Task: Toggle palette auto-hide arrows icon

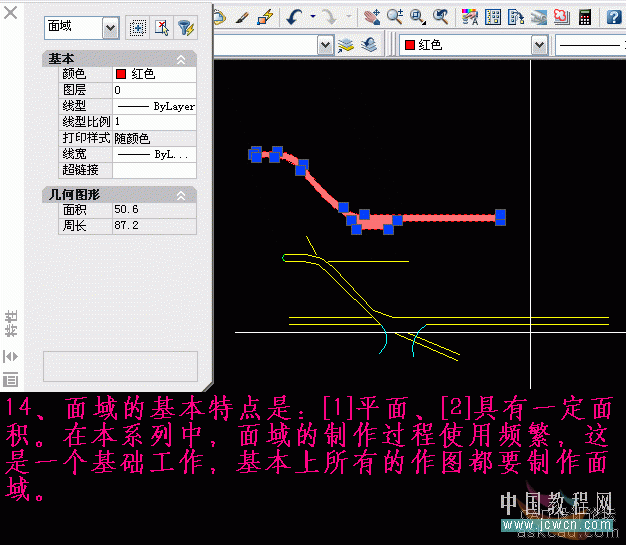Action: [x=11, y=356]
